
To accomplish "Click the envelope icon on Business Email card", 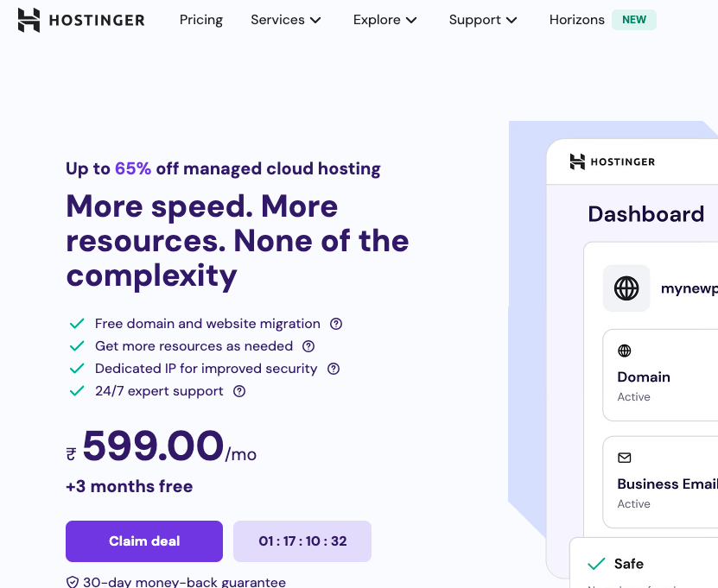I will 625,458.
